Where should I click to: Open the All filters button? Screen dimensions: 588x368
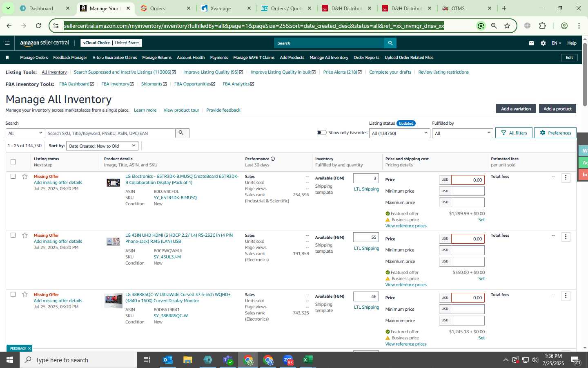click(514, 133)
